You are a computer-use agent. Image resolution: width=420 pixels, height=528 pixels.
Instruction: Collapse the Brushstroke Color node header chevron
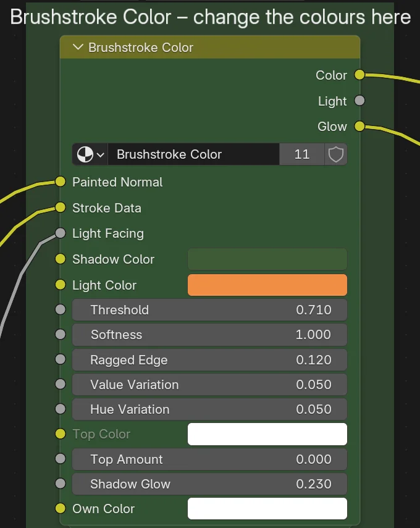point(78,47)
